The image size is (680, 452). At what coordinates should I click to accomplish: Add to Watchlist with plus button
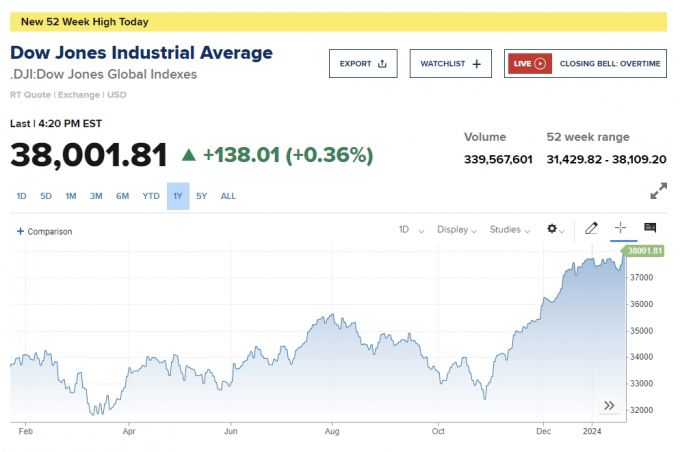pos(450,64)
